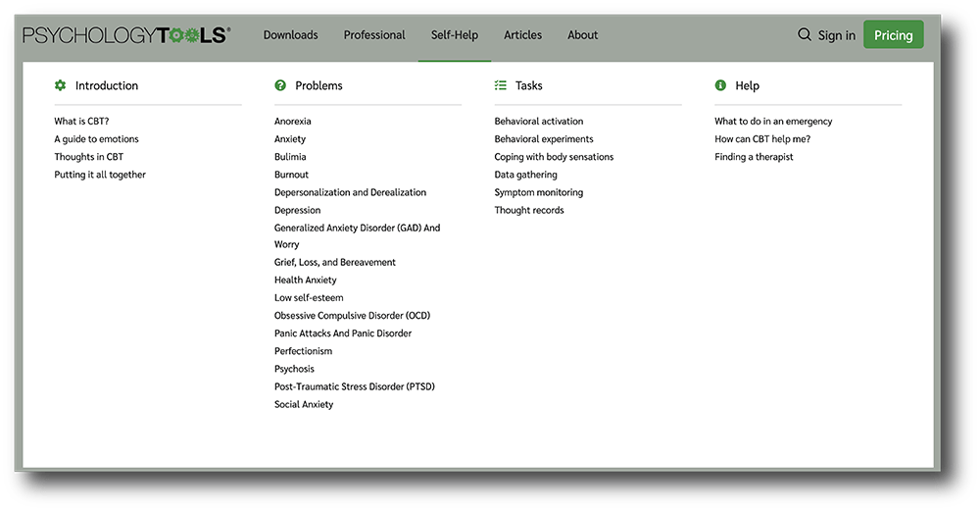
Task: Open the Professional menu
Action: point(374,35)
